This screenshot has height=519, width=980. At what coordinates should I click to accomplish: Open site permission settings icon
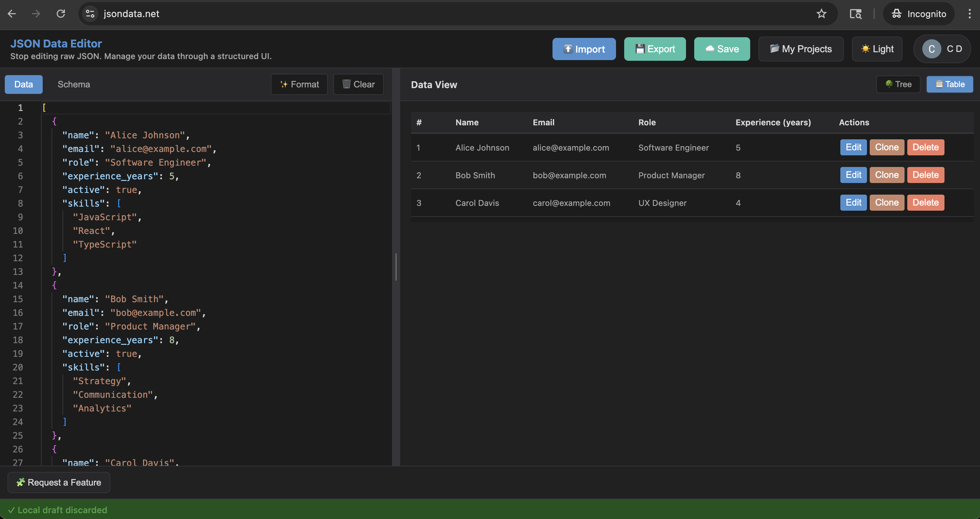coord(90,14)
